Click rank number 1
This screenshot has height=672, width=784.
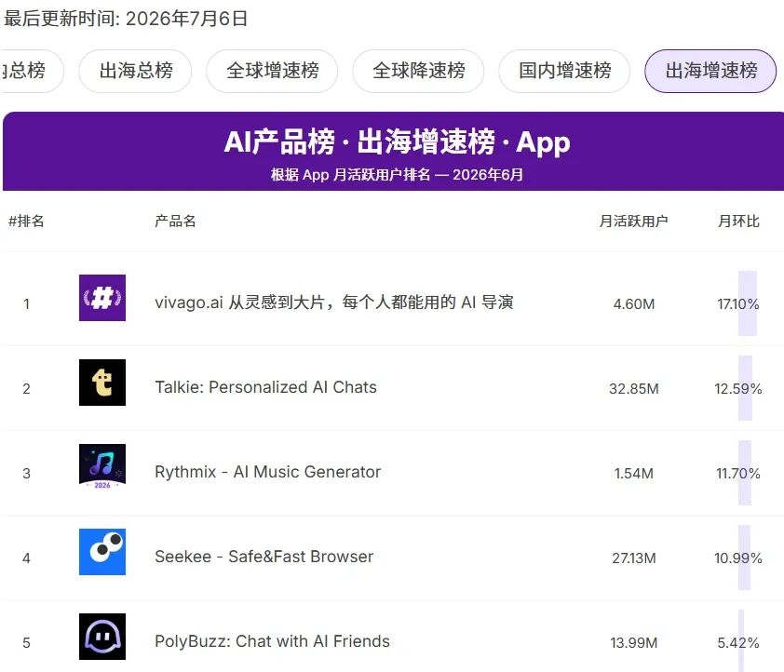[x=26, y=303]
